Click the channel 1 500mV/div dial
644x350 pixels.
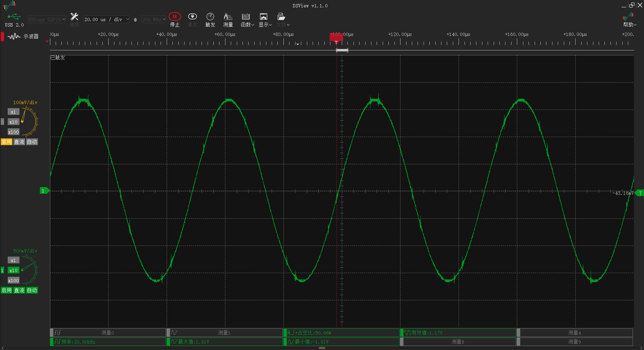click(x=29, y=270)
